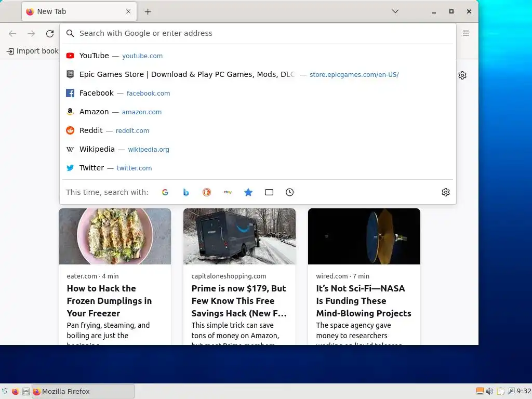This screenshot has width=532, height=399.
Task: Go forward one page arrow
Action: point(31,33)
